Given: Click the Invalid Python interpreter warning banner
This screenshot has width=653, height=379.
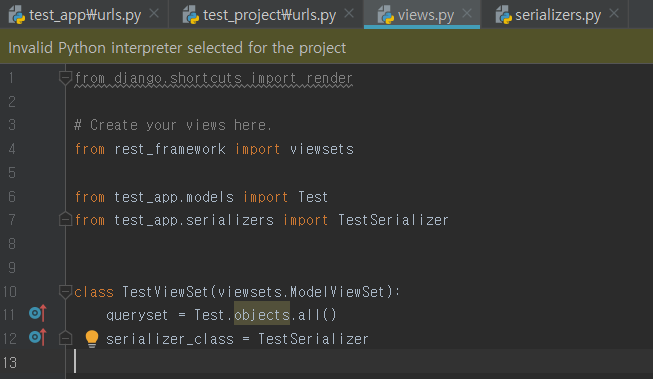Looking at the screenshot, I should 326,47.
